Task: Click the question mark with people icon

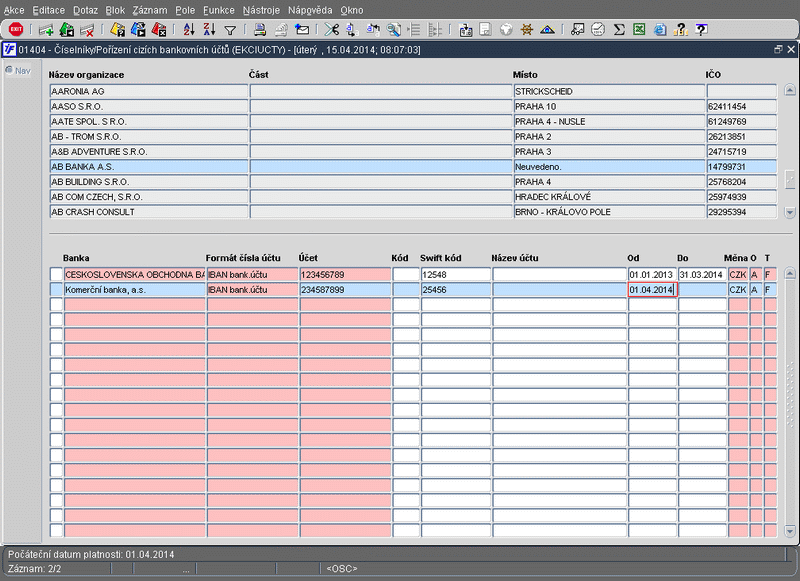Action: (681, 30)
